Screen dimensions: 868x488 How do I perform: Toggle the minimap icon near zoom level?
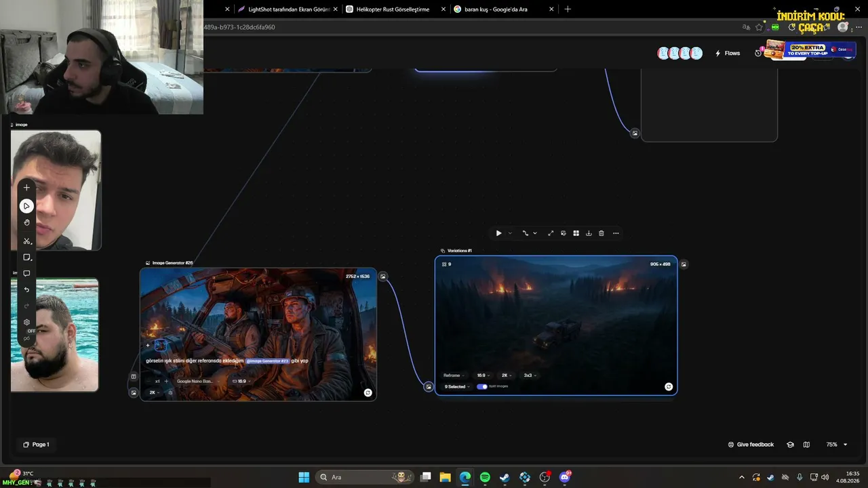806,445
